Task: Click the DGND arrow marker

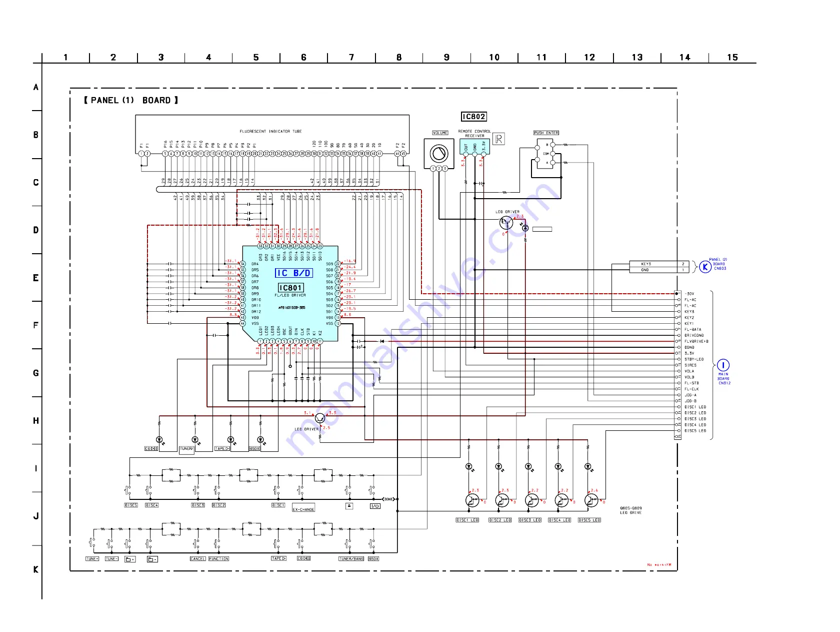Action: coord(388,499)
